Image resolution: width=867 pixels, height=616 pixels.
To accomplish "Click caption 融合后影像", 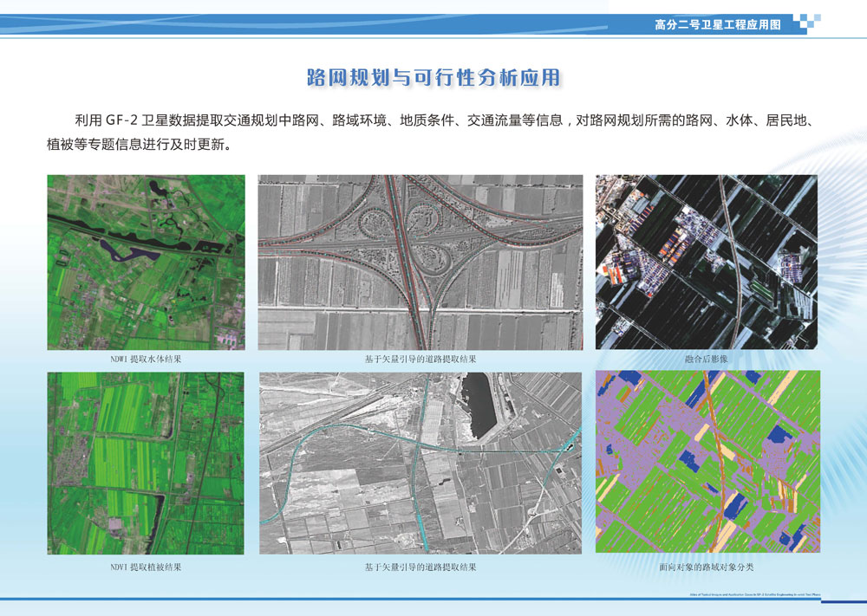I will (706, 359).
